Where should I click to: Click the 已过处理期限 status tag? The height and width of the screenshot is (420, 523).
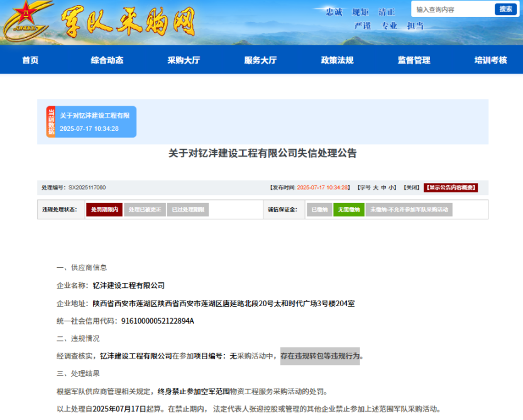[188, 209]
